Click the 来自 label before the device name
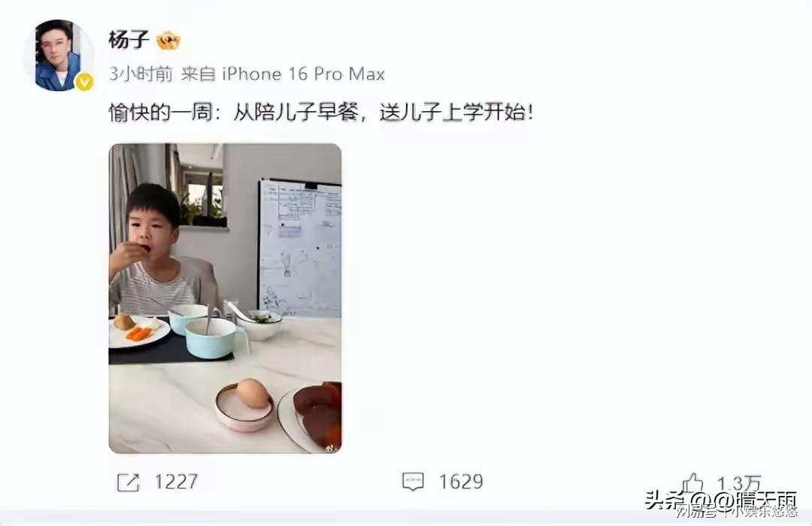The height and width of the screenshot is (526, 812). coord(198,74)
